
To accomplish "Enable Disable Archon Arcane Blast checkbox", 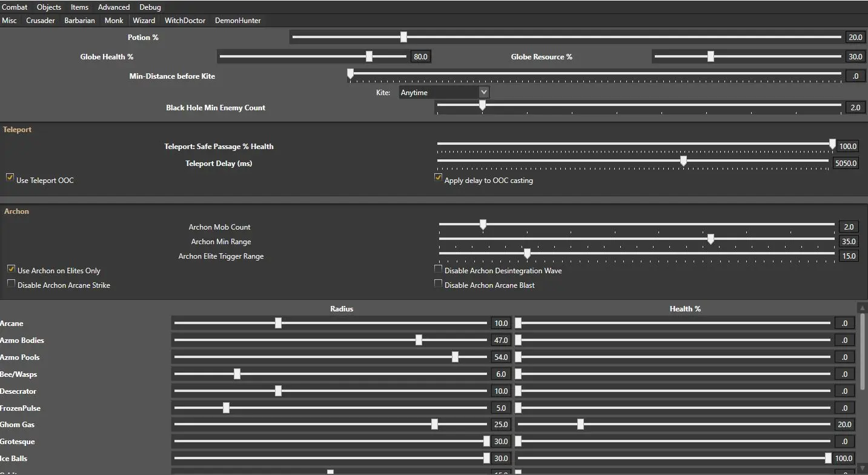I will (x=438, y=284).
